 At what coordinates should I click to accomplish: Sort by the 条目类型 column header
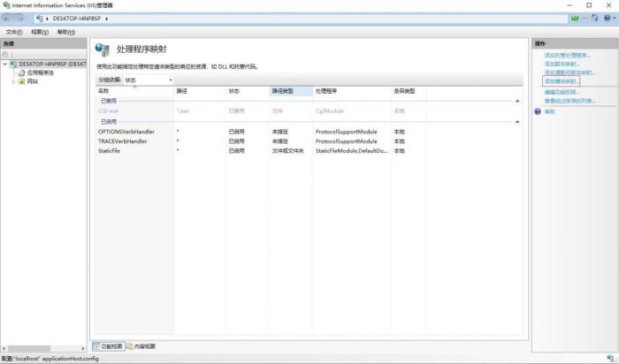[409, 91]
